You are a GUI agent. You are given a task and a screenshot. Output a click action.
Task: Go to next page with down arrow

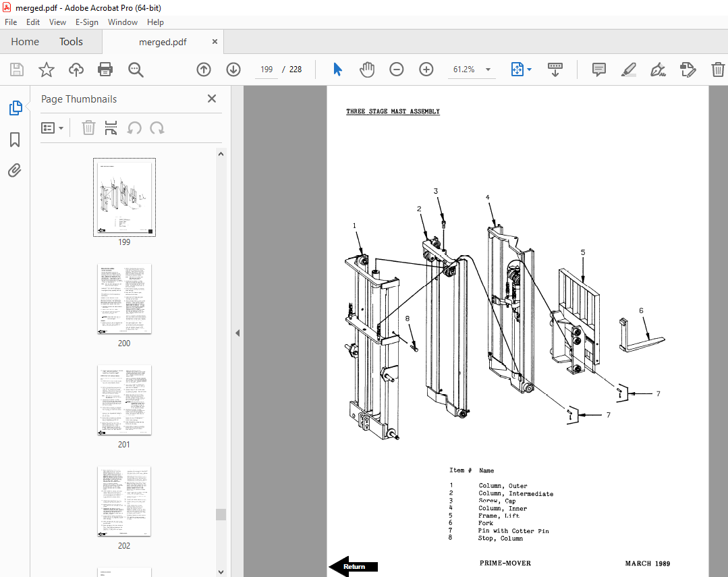tap(233, 70)
